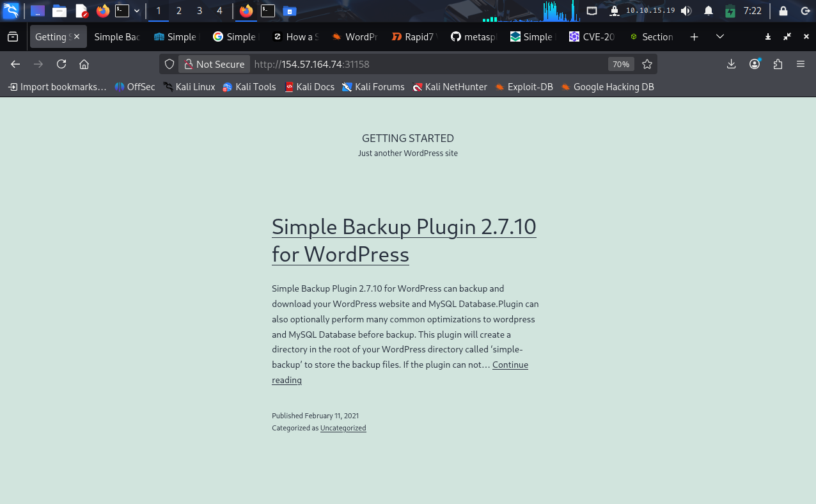Open the Continue reading link
The width and height of the screenshot is (816, 504).
pos(510,365)
